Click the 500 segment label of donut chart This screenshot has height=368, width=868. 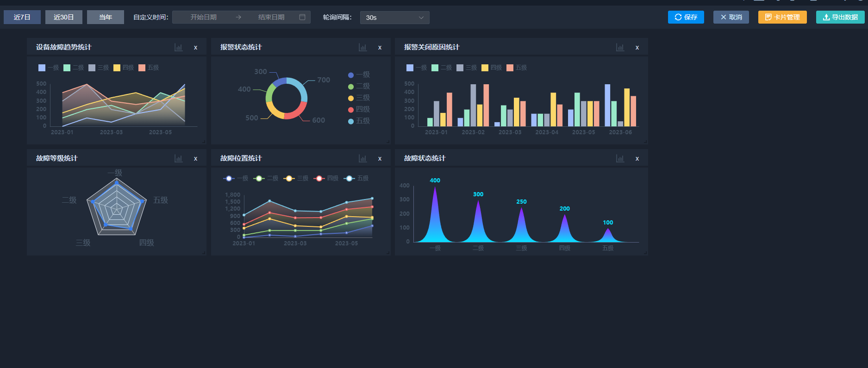252,118
